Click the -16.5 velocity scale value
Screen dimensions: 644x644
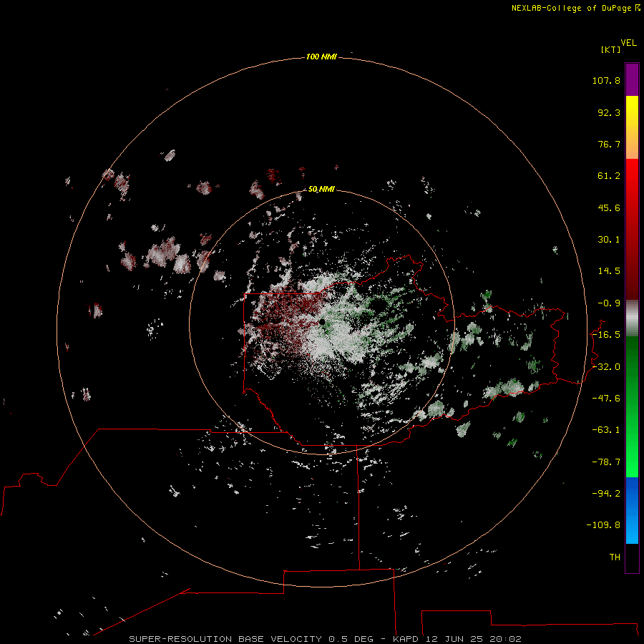(x=606, y=335)
